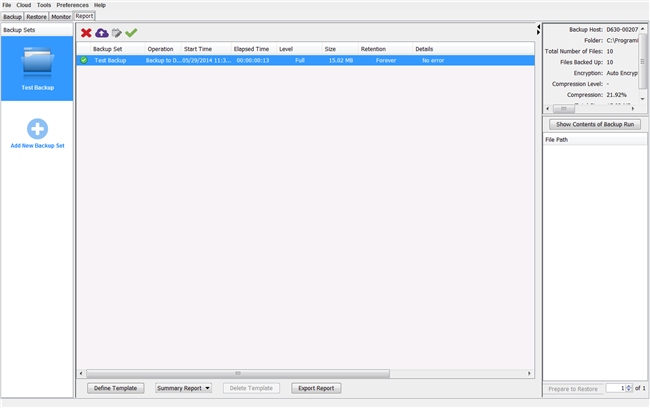Click backup details panel horizontal scrollbar thumb
650x408 pixels.
564,108
